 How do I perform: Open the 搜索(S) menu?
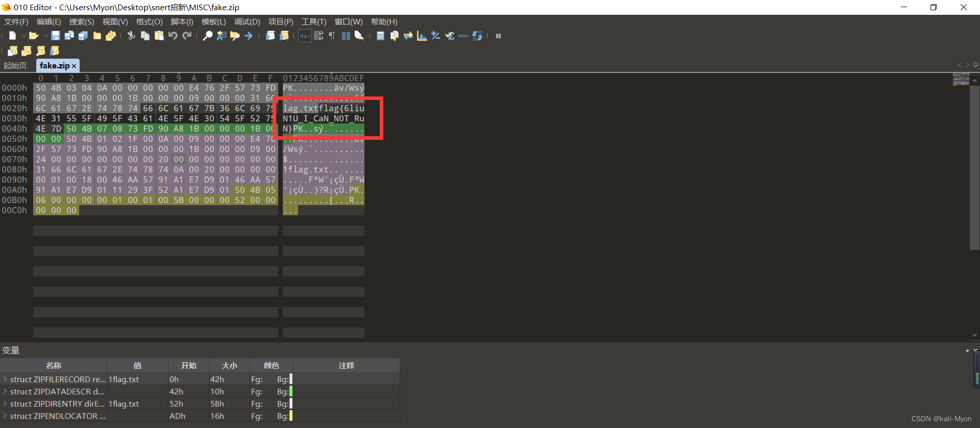pos(82,21)
